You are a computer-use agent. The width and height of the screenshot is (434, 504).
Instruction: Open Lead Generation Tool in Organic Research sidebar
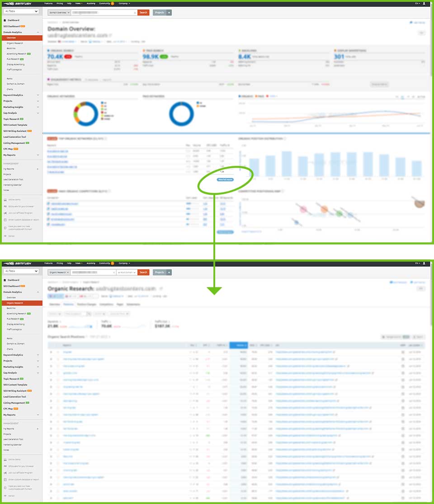click(x=15, y=396)
